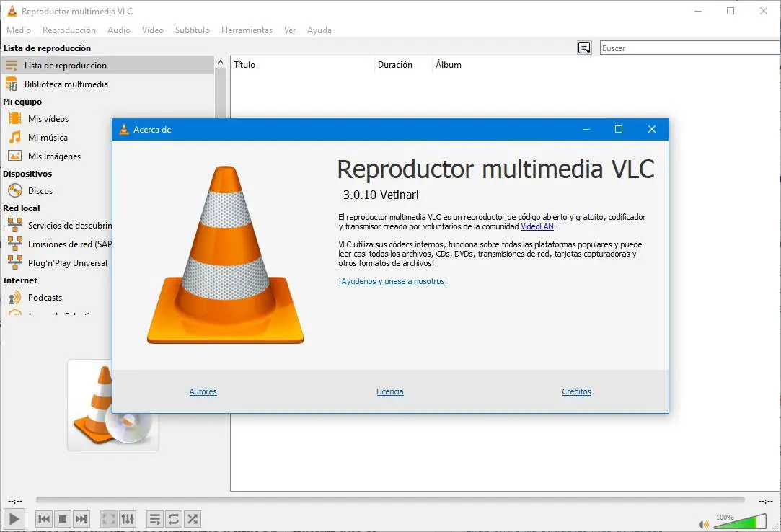The width and height of the screenshot is (781, 532).
Task: Click the sidebar scroll up arrow
Action: click(x=220, y=62)
